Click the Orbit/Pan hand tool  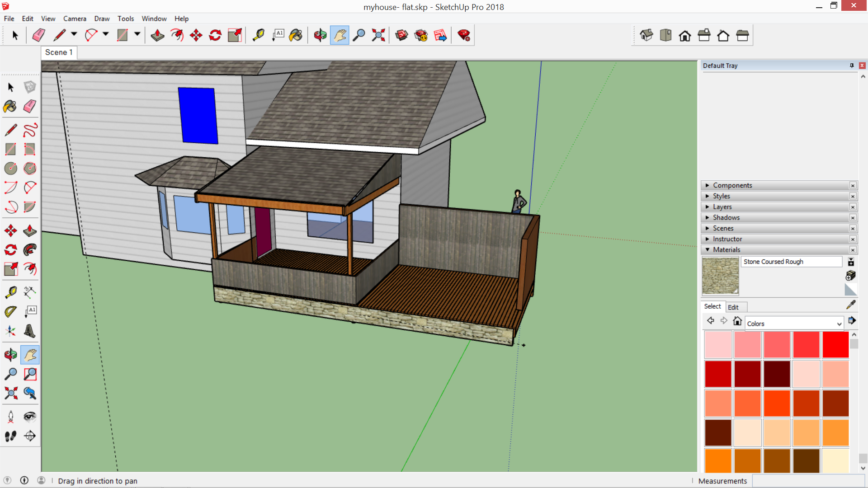coord(339,35)
